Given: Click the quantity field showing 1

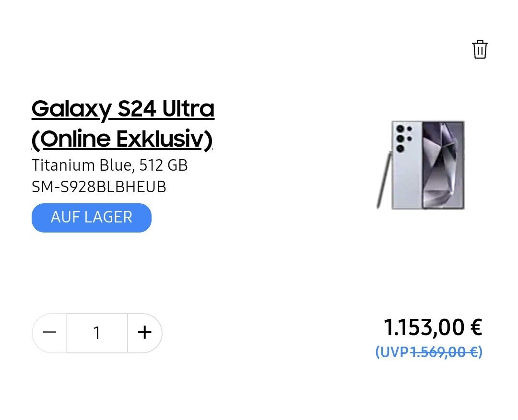Looking at the screenshot, I should pos(97,333).
